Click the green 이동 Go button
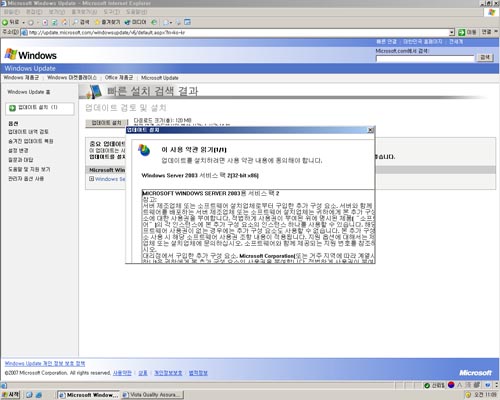The height and width of the screenshot is (400, 500). coord(467,32)
